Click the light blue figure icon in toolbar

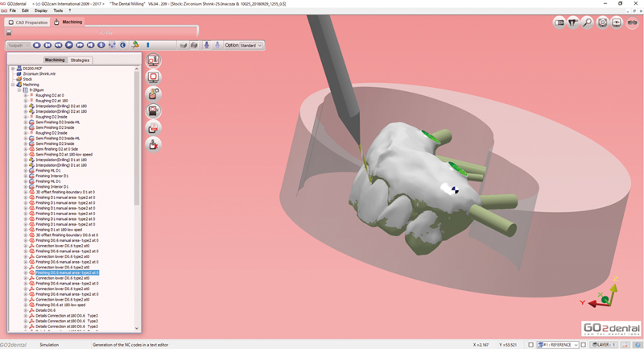point(217,45)
